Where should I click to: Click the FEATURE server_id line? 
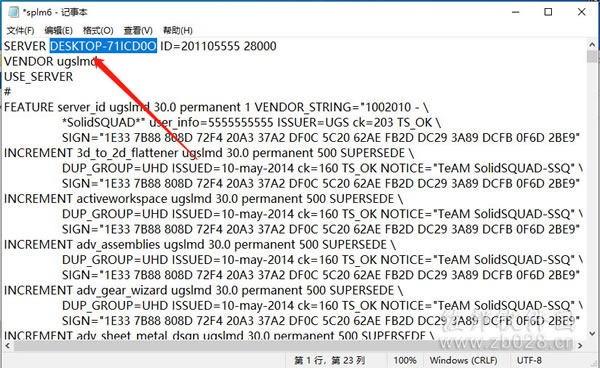216,107
